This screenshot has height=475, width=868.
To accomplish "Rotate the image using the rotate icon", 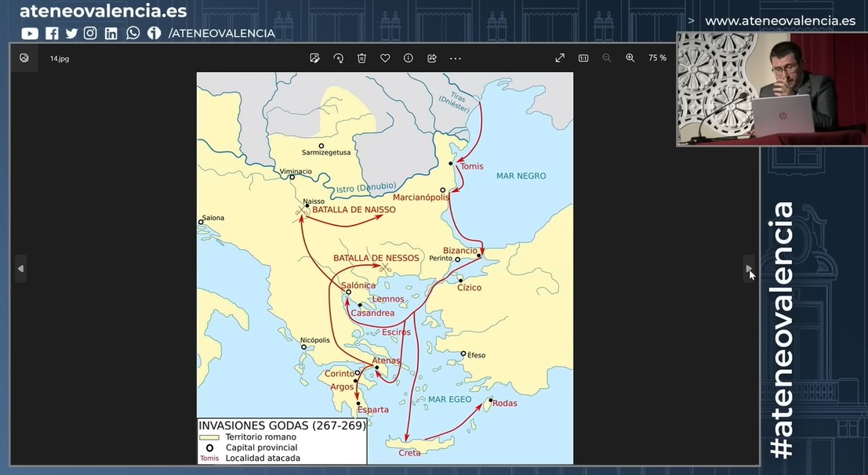I will tap(338, 58).
